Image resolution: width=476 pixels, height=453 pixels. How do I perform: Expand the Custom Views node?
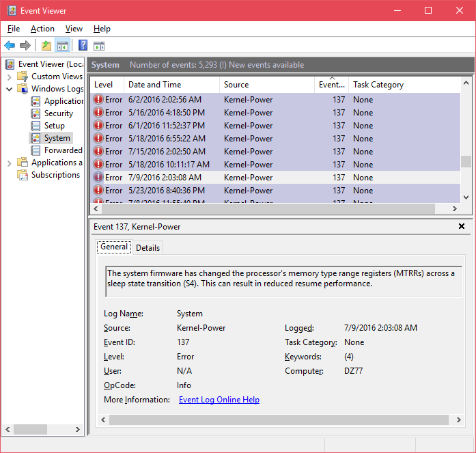pos(10,77)
